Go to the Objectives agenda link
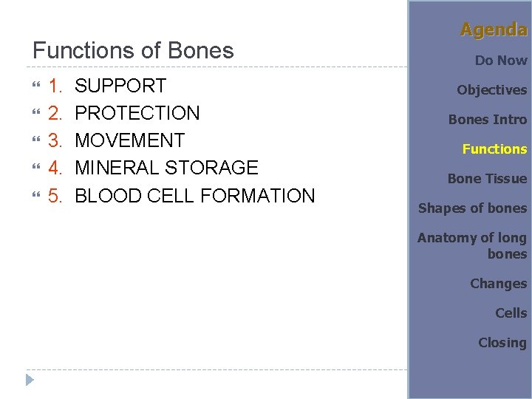The width and height of the screenshot is (532, 399). coord(491,90)
